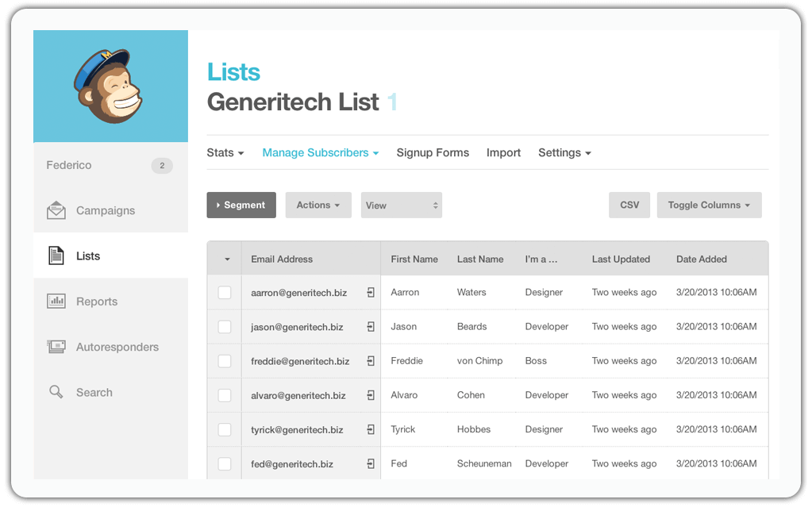This screenshot has height=507, width=812.
Task: Open subscriber details icon beside aarron@generitech.biz
Action: coord(370,292)
